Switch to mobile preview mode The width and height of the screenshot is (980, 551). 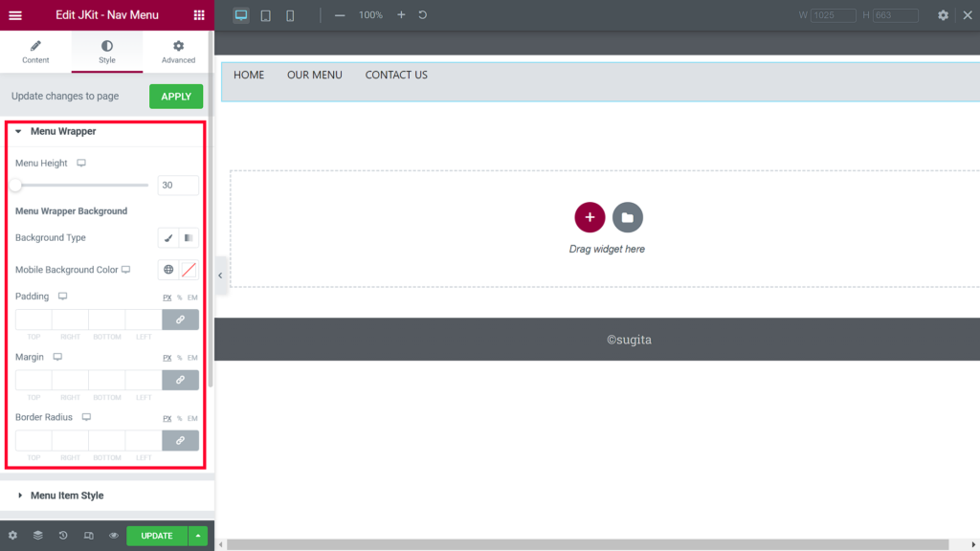click(x=292, y=14)
